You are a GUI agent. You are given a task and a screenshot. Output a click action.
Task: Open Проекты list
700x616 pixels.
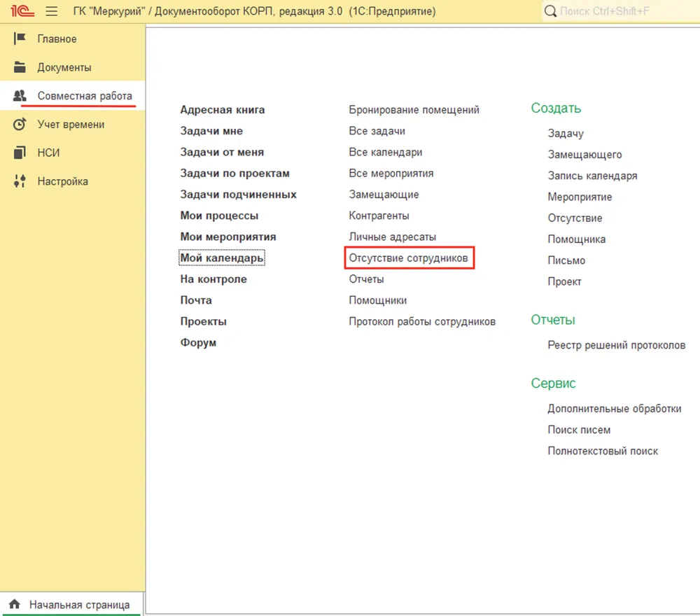[x=204, y=322]
